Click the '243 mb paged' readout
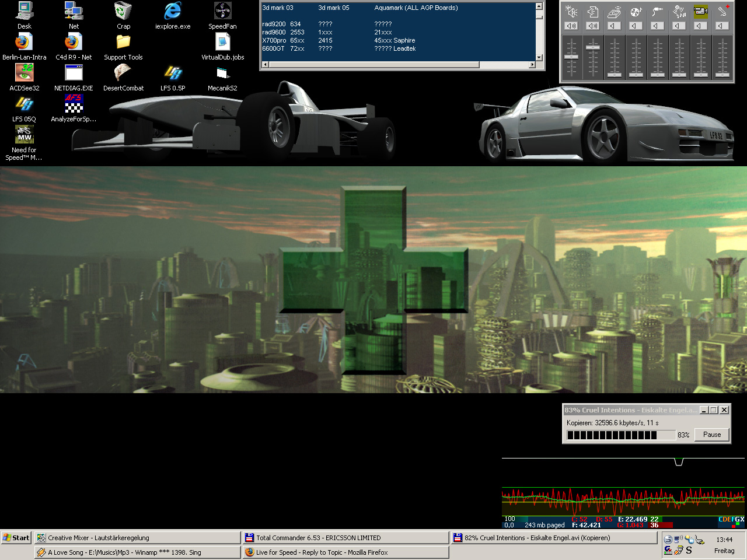 point(544,525)
